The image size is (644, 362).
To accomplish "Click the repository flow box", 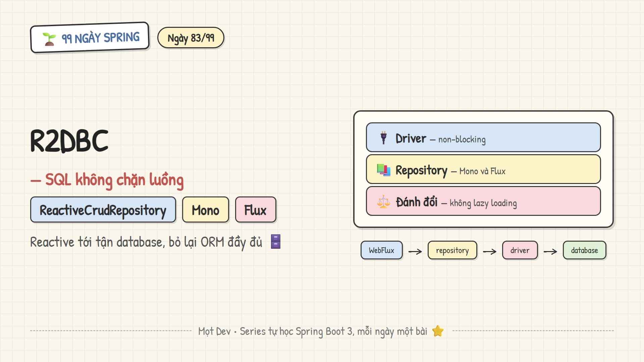I will coord(452,250).
